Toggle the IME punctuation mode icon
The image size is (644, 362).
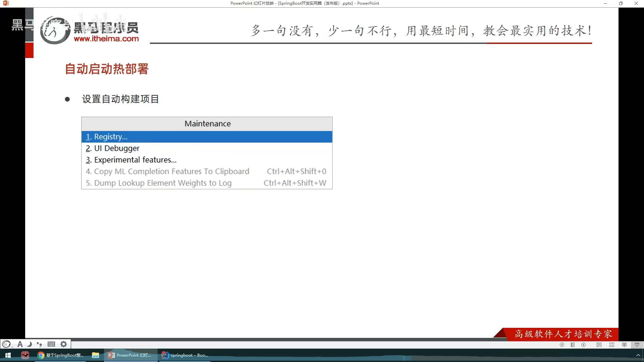coord(40,344)
